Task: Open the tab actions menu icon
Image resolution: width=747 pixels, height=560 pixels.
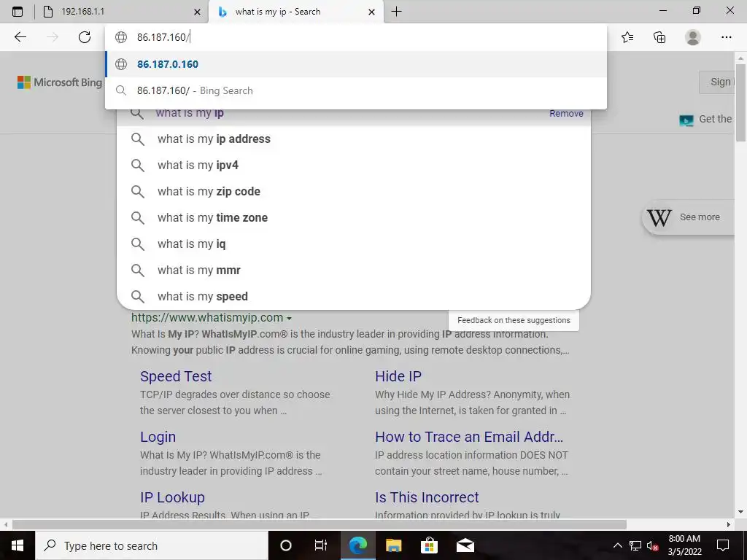Action: pyautogui.click(x=18, y=12)
